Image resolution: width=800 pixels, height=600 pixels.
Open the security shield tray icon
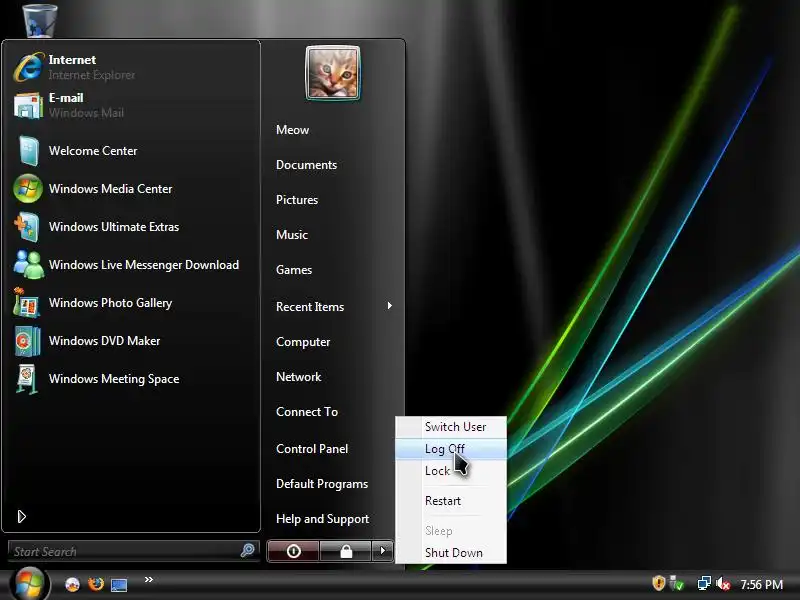pos(659,583)
